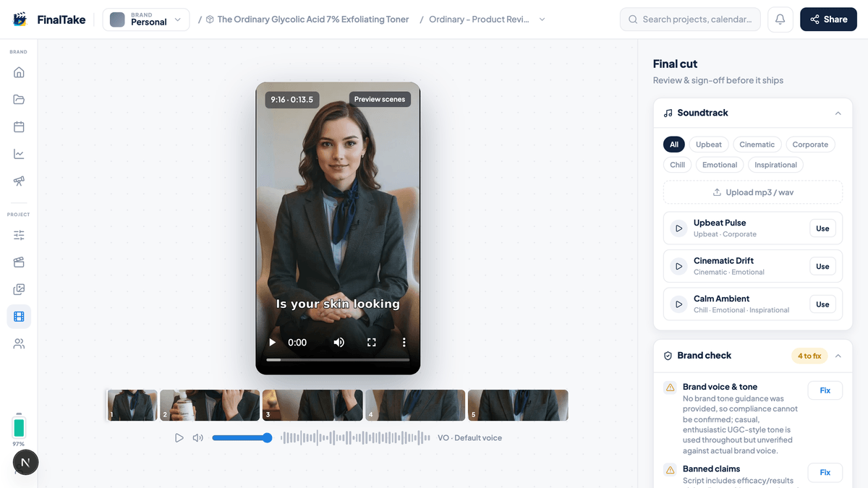Open the clapperboard scenes sidebar icon
Image resolution: width=868 pixels, height=488 pixels.
point(19,262)
